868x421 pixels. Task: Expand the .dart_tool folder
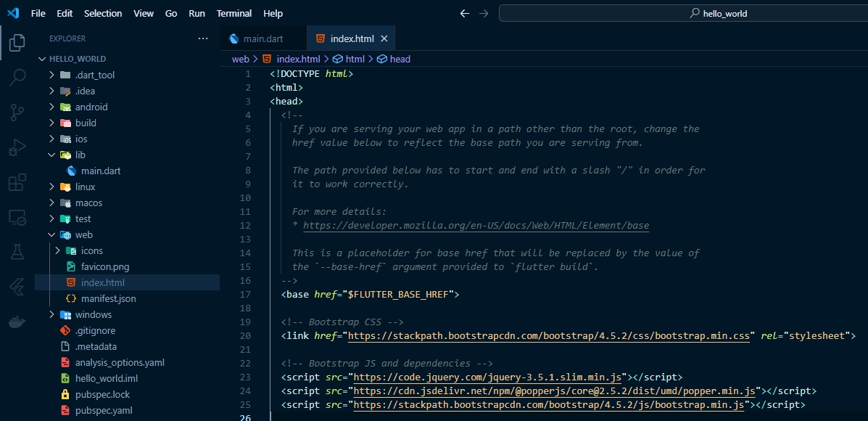tap(51, 75)
